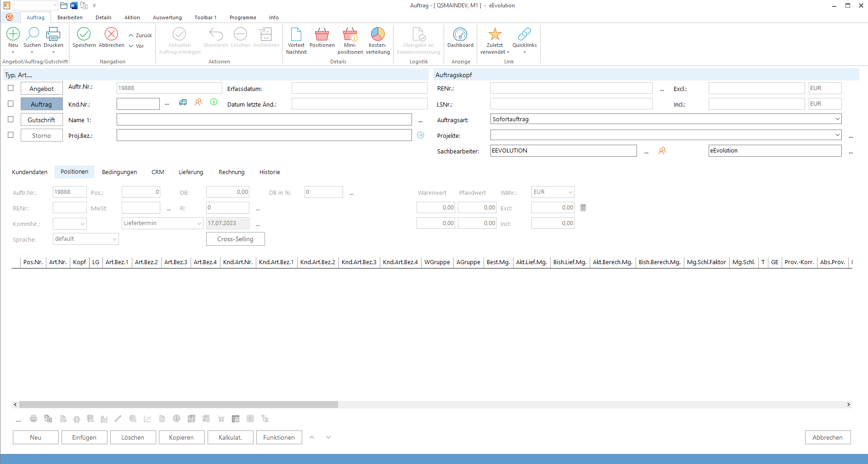Click the person icon next to Sachbearbeiter

tap(662, 151)
